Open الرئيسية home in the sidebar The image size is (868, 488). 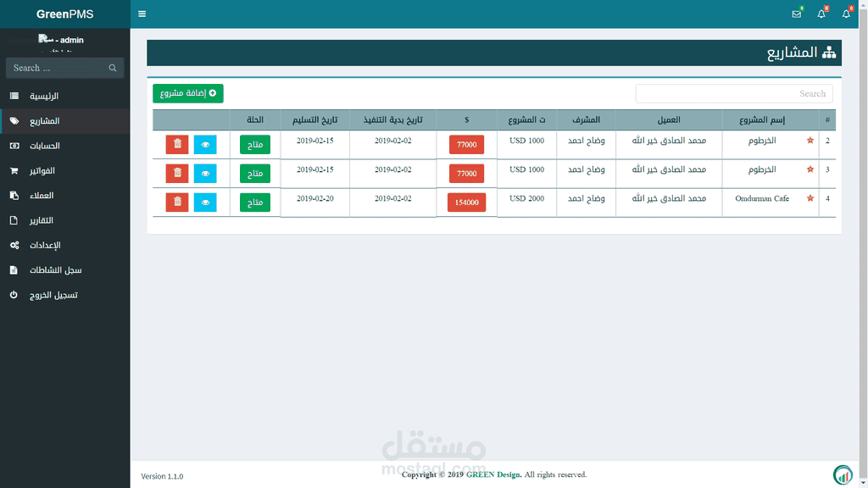point(65,97)
